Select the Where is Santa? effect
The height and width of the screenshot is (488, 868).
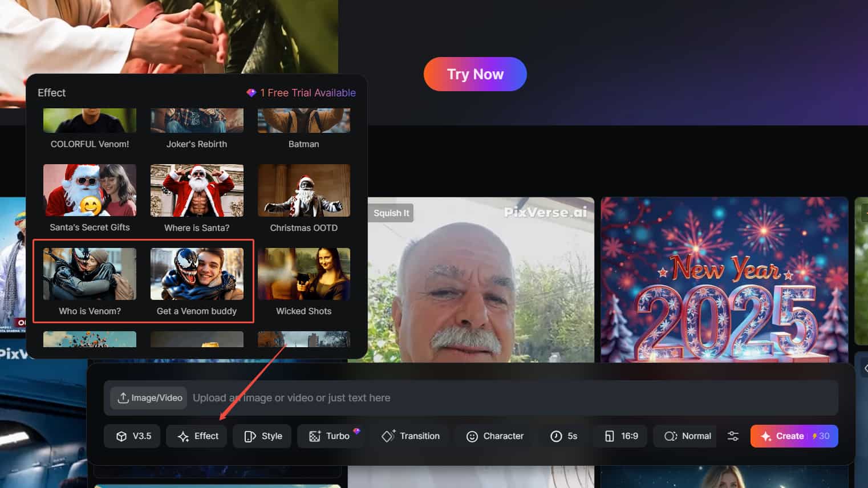197,198
